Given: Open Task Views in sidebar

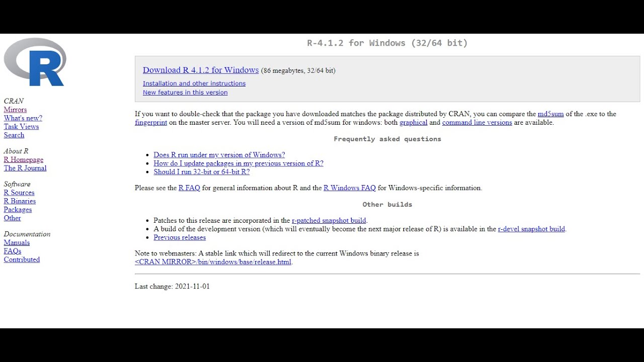Looking at the screenshot, I should [x=21, y=127].
